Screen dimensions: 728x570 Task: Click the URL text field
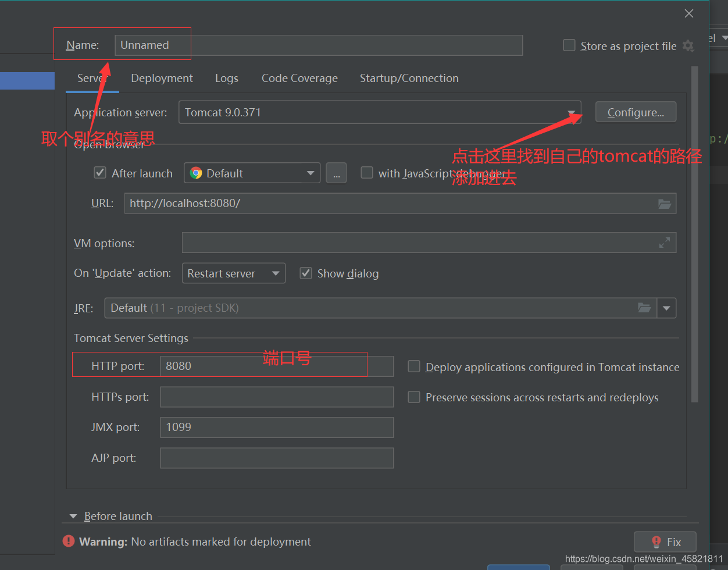pyautogui.click(x=400, y=204)
